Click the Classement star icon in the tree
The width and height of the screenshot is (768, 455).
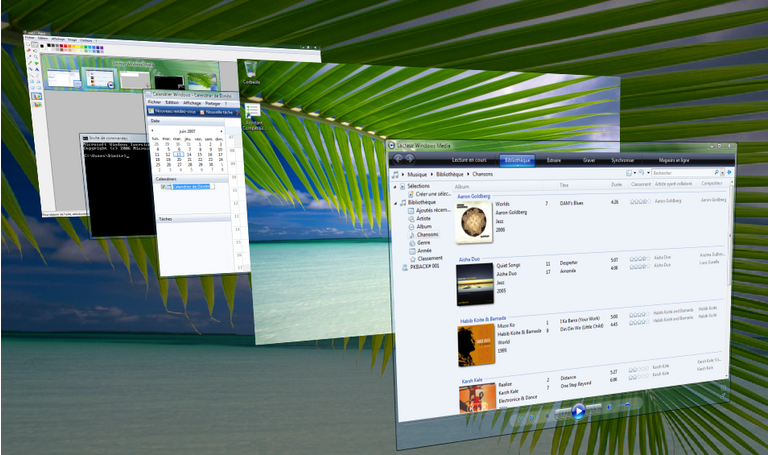click(412, 259)
